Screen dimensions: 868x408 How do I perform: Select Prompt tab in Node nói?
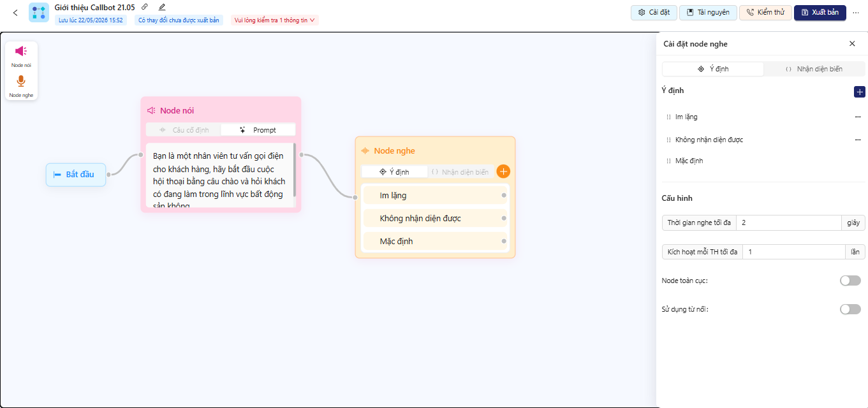tap(258, 129)
